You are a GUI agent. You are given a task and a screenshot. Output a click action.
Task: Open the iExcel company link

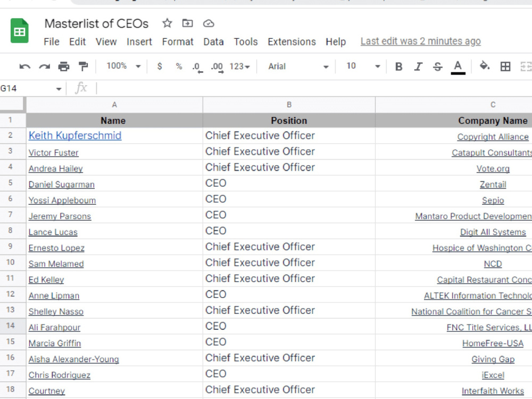point(493,375)
